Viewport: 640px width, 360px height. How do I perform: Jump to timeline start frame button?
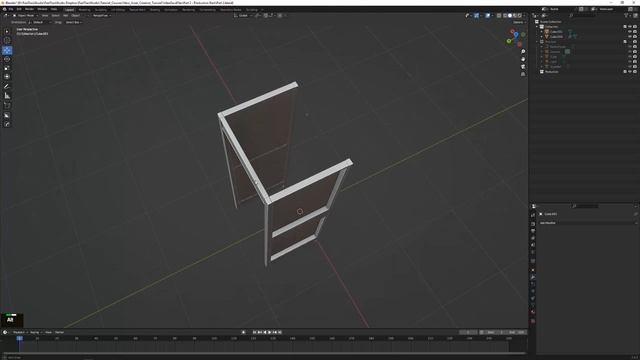(254, 332)
